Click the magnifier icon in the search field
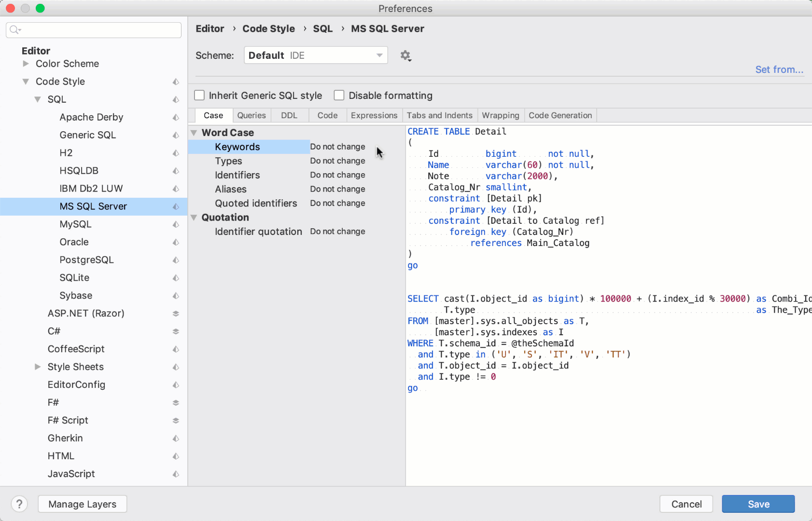Viewport: 812px width, 521px height. tap(15, 30)
